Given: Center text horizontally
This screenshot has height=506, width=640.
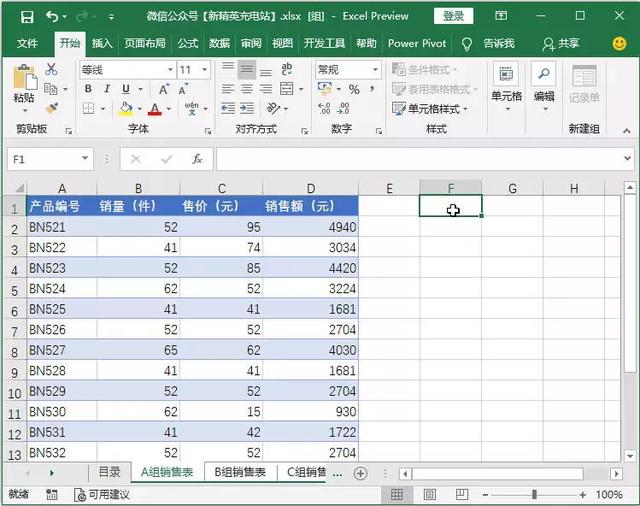Looking at the screenshot, I should (247, 89).
